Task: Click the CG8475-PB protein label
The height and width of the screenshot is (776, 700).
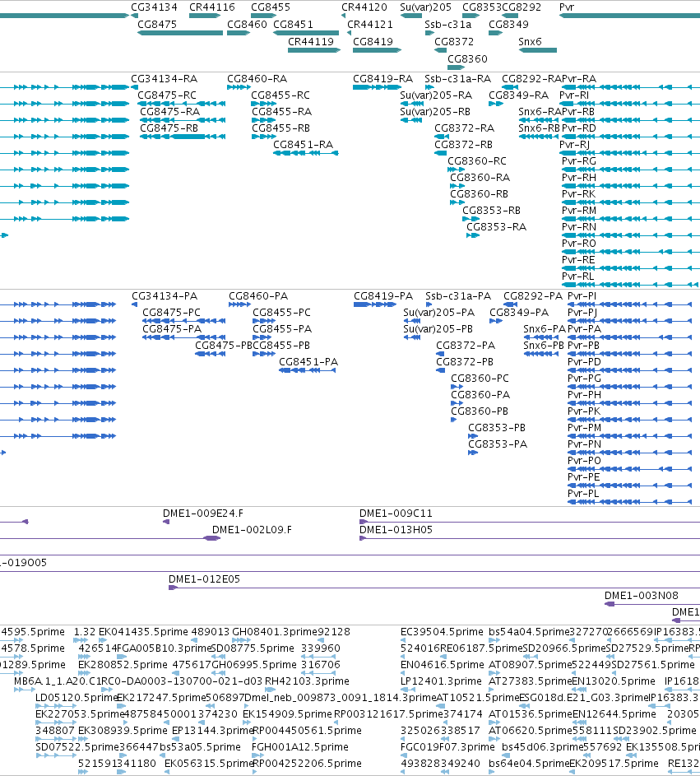Action: click(x=224, y=346)
